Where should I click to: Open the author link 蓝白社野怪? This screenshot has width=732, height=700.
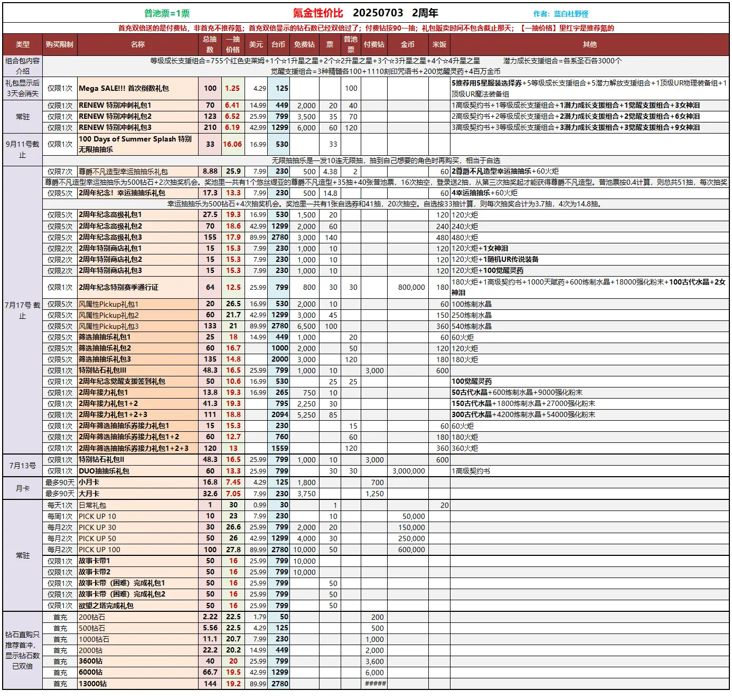[570, 14]
